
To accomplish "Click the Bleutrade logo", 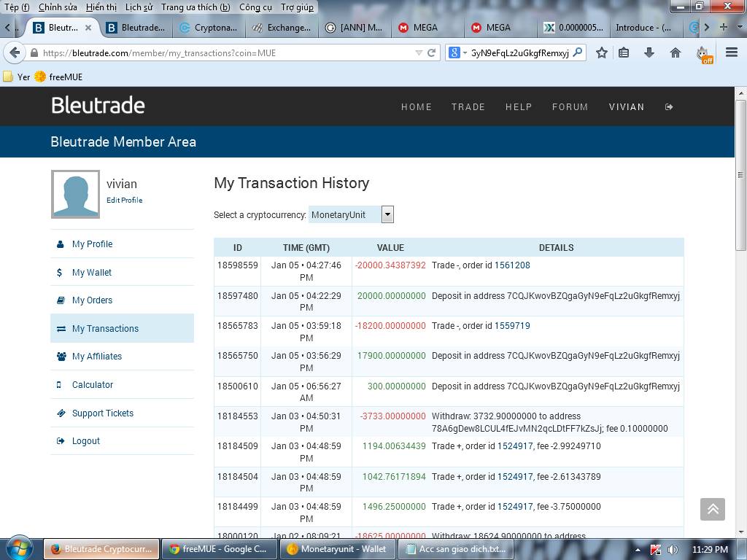I will 98,105.
